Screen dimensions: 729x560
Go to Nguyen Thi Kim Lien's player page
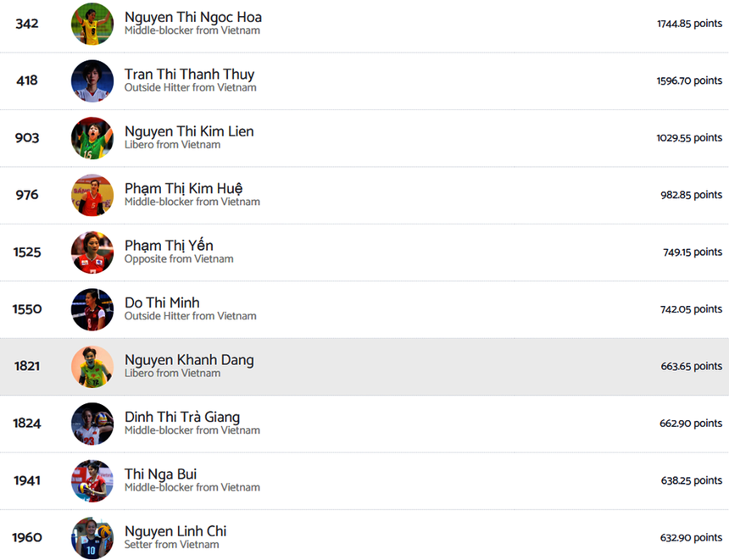[x=189, y=131]
